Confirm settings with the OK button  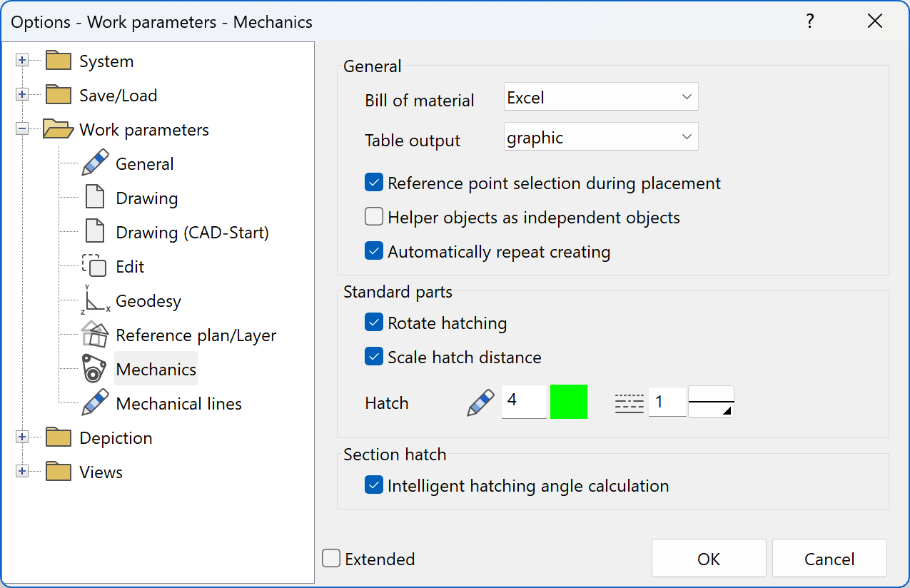tap(708, 558)
